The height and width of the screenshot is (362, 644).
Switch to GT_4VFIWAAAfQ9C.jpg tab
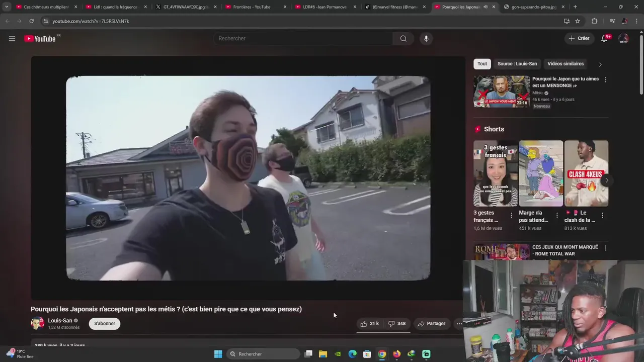[x=185, y=7]
